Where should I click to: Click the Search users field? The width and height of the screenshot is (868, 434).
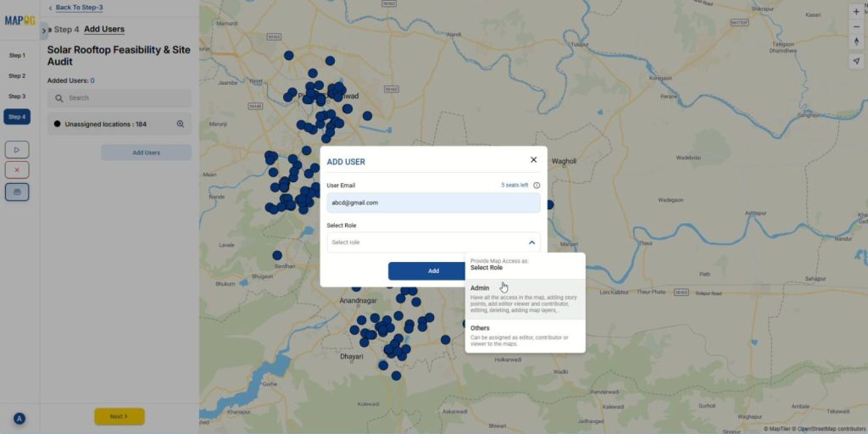click(x=120, y=98)
